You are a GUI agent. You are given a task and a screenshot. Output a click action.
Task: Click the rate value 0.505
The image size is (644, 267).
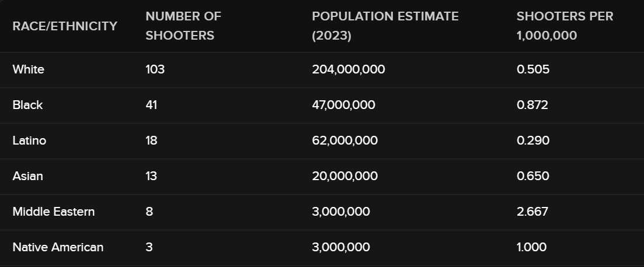point(533,70)
